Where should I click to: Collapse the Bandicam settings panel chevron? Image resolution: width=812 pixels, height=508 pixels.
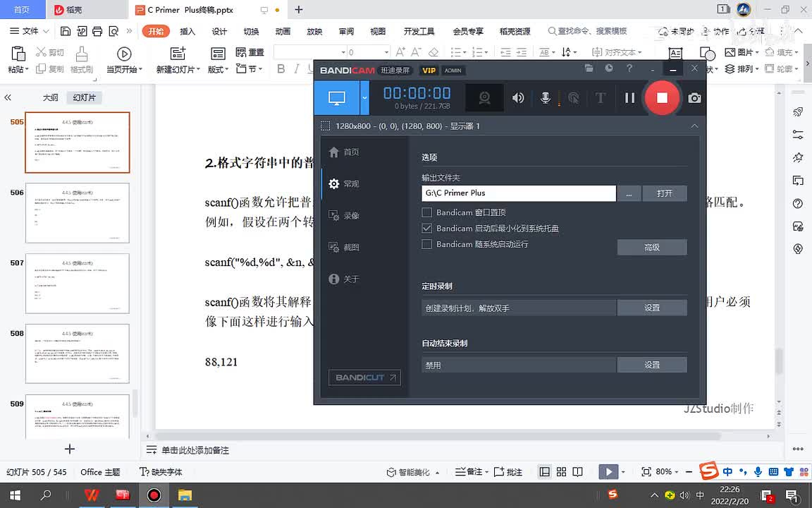pyautogui.click(x=694, y=126)
